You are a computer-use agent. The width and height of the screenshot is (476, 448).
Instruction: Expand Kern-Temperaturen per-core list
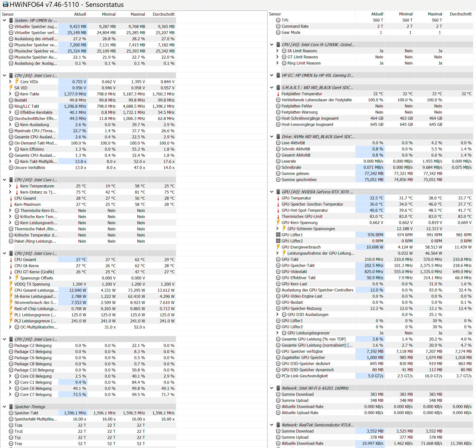click(x=10, y=186)
